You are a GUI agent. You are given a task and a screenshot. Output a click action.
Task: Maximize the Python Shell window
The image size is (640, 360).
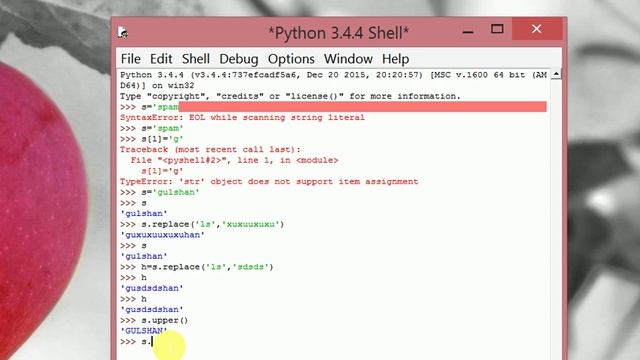497,29
